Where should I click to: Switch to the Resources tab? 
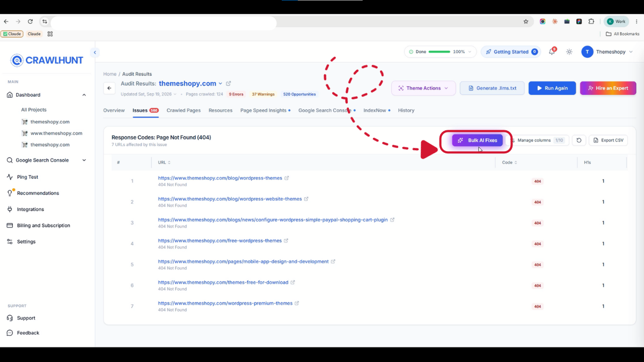[x=221, y=110]
